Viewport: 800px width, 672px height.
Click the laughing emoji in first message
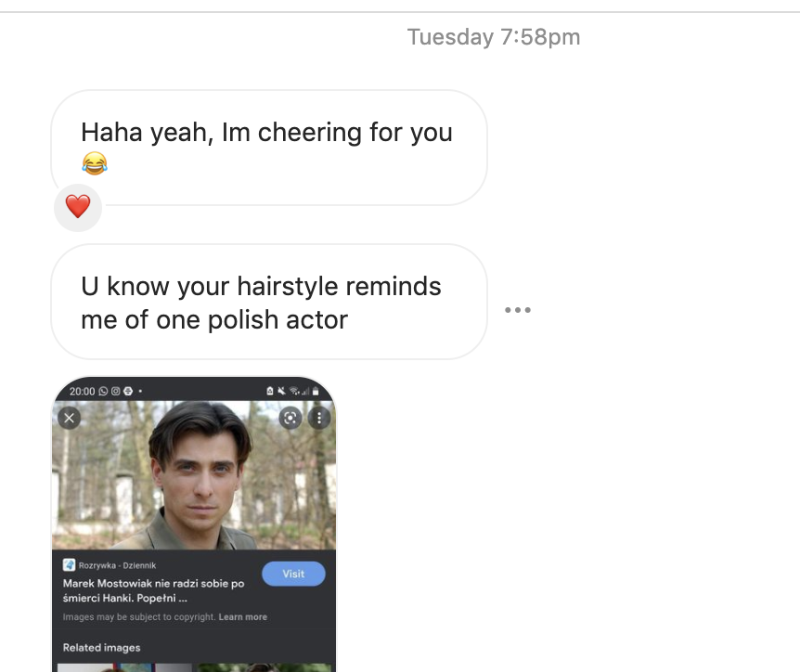tap(95, 163)
